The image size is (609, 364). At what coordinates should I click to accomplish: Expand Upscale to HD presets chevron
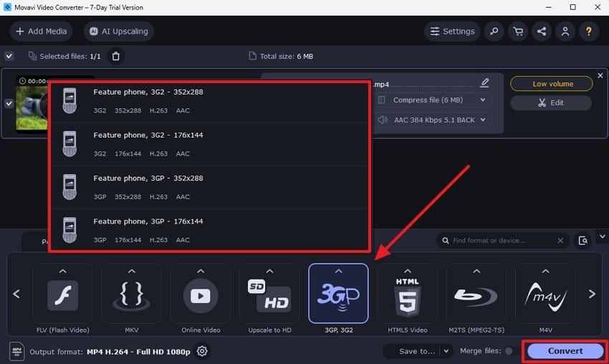[x=269, y=271]
